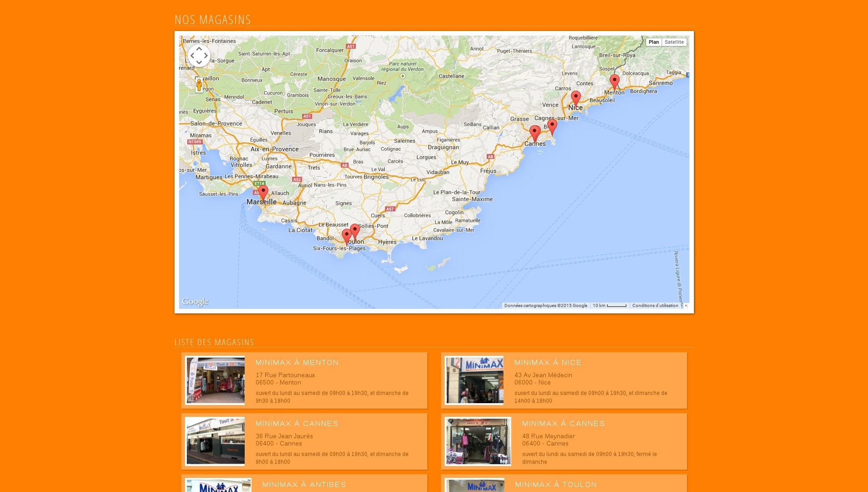The width and height of the screenshot is (868, 492).
Task: Click Données cartographiques ©2015 Google text
Action: click(546, 306)
